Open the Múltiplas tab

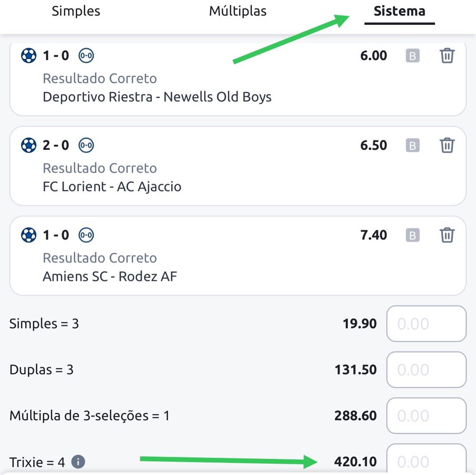(238, 11)
